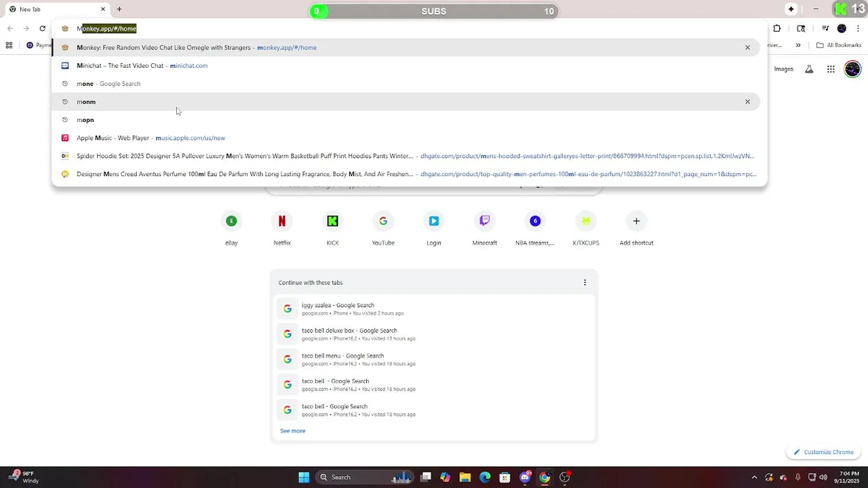Open the tab search page icon in toolbar
The height and width of the screenshot is (488, 868).
[801, 28]
